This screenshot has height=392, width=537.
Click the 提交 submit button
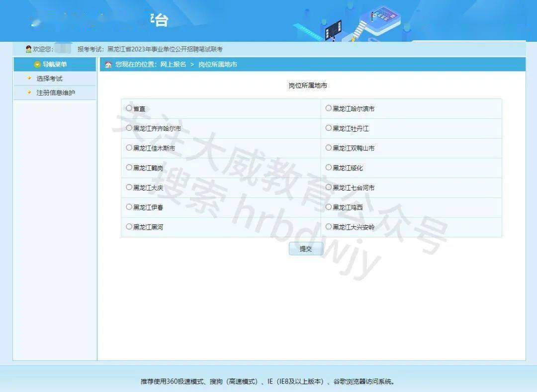tap(305, 249)
